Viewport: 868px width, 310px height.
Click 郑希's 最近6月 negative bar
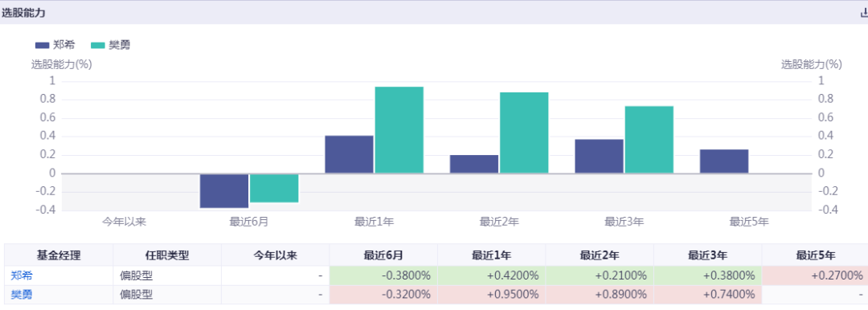224,191
